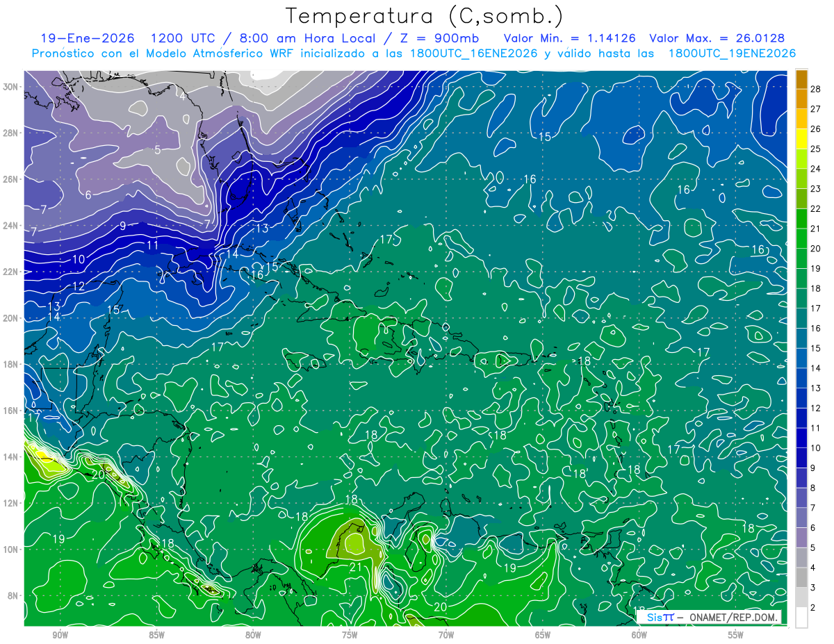Click the '21' contour label near 75W
Image resolution: width=834 pixels, height=644 pixels.
tap(355, 568)
